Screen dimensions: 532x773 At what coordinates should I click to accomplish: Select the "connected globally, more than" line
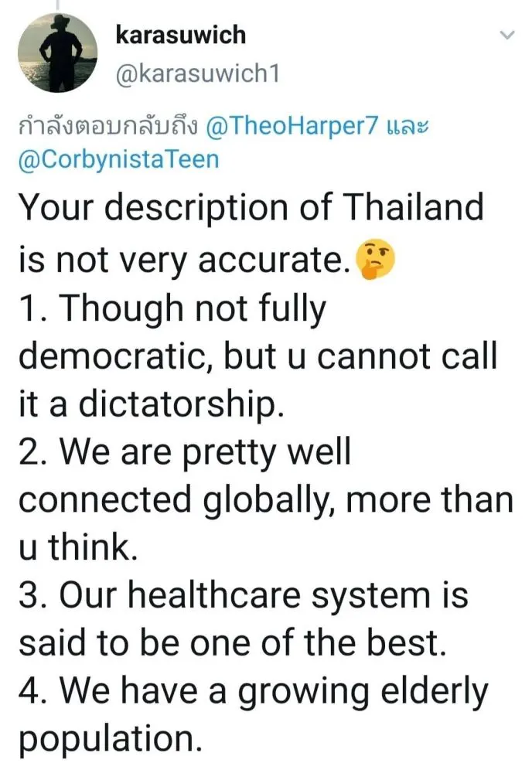click(x=265, y=500)
